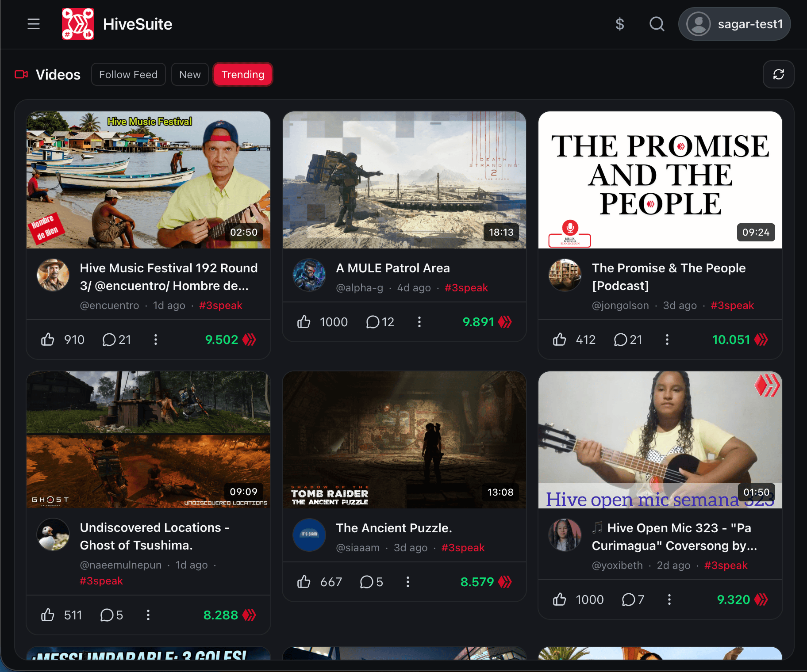Open more options for Undiscovered Locations video
Viewport: 807px width, 672px height.
coord(148,615)
